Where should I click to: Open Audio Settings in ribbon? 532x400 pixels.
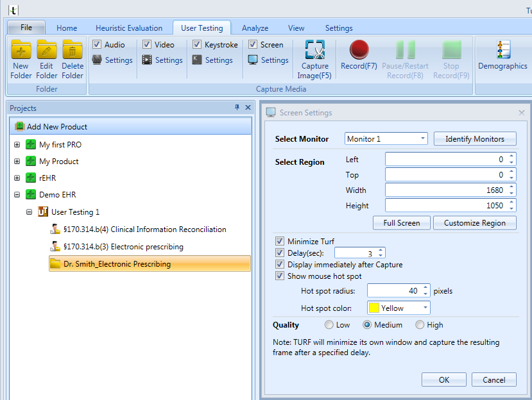112,60
